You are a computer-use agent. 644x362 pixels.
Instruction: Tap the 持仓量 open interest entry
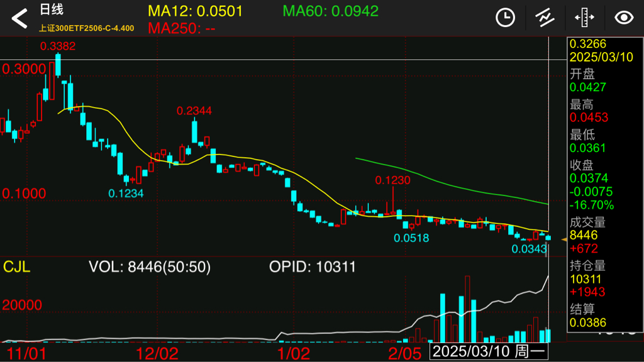pyautogui.click(x=587, y=266)
